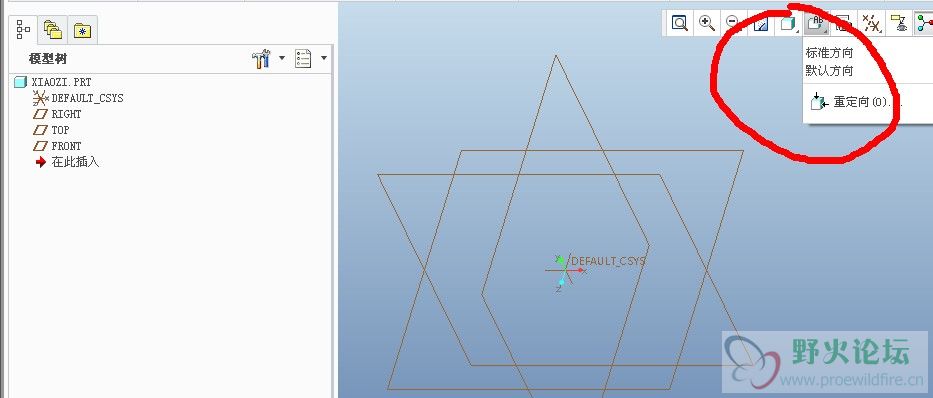Click the Zoom In magnifier icon
The width and height of the screenshot is (933, 398).
[x=706, y=23]
